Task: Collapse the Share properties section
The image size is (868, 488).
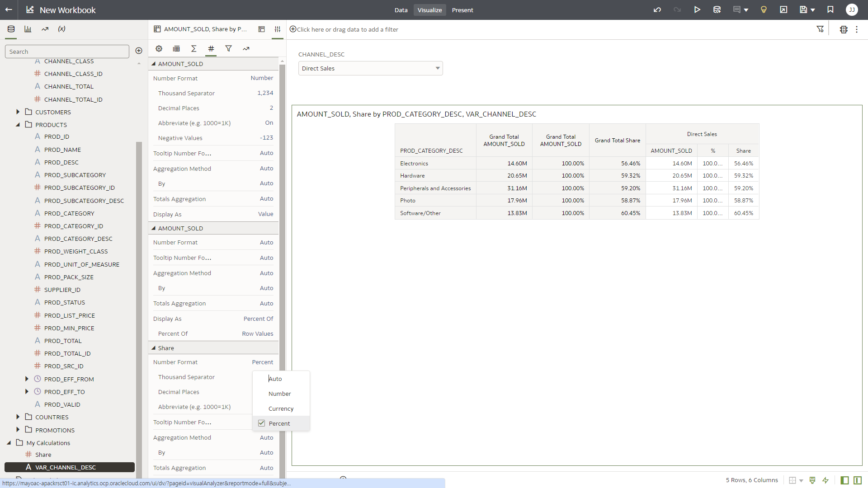Action: coord(154,348)
